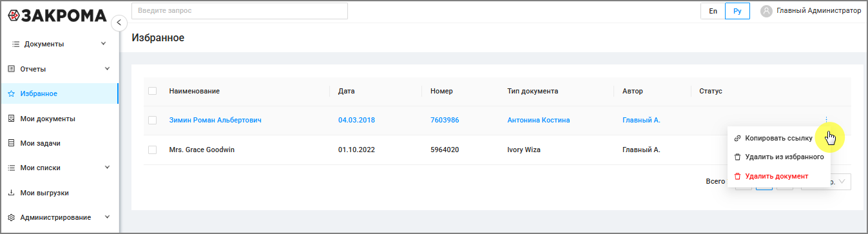
Task: Open Избранное in the sidebar
Action: (59, 93)
